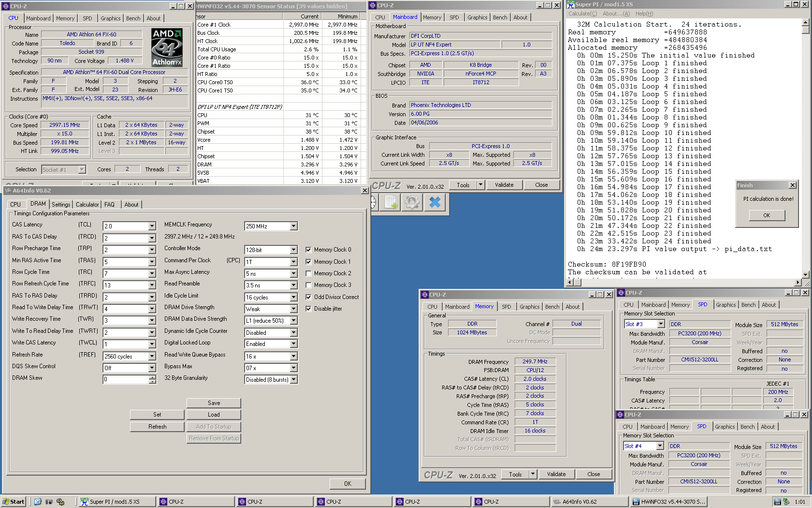Open the Calculate menu in Super PI
The width and height of the screenshot is (812, 508).
tap(582, 14)
